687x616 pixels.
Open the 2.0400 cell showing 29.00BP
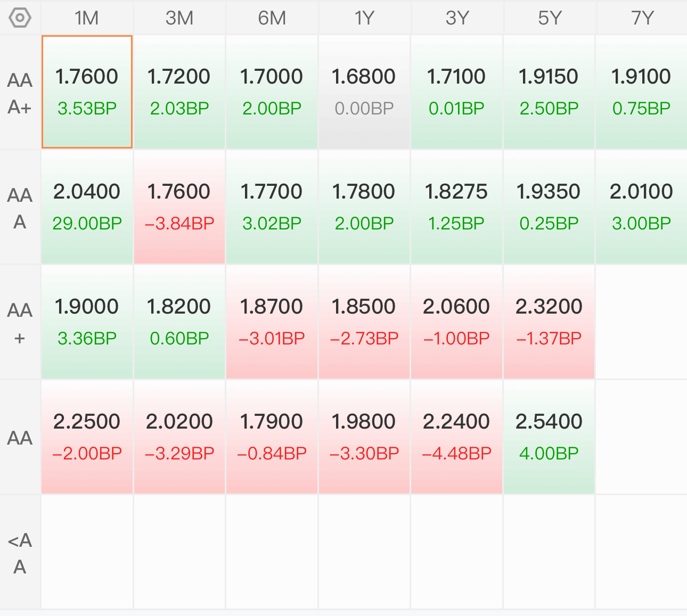(87, 207)
